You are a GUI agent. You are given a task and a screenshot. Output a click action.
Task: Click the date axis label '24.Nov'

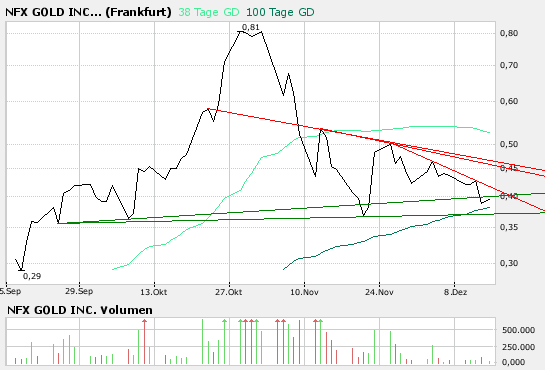(x=379, y=292)
